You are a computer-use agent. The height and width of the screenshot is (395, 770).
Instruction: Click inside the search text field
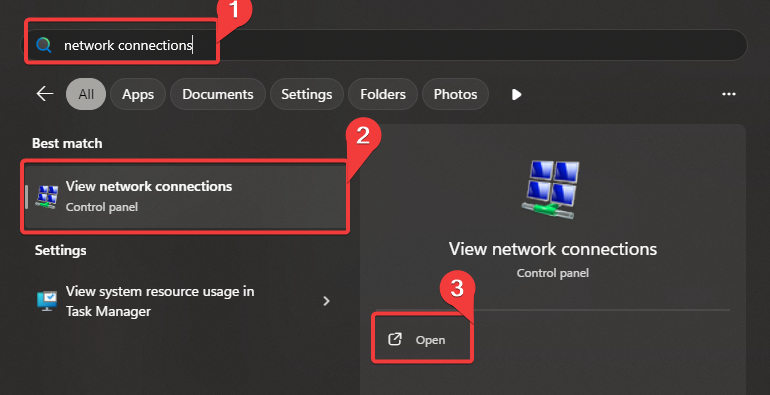tap(384, 45)
